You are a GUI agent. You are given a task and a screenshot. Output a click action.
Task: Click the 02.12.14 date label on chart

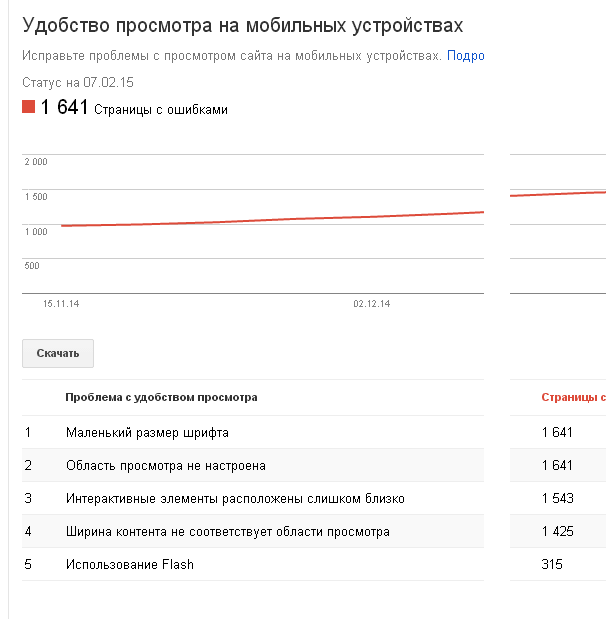click(x=371, y=304)
